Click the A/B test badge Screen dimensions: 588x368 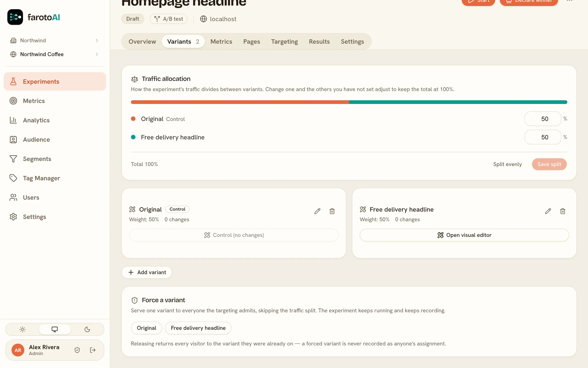[x=169, y=19]
